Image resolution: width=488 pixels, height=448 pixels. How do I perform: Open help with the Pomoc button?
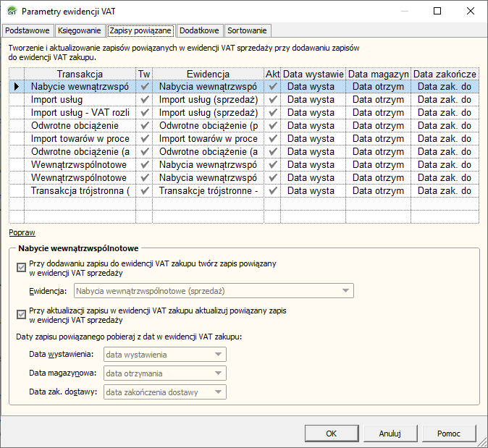(448, 434)
